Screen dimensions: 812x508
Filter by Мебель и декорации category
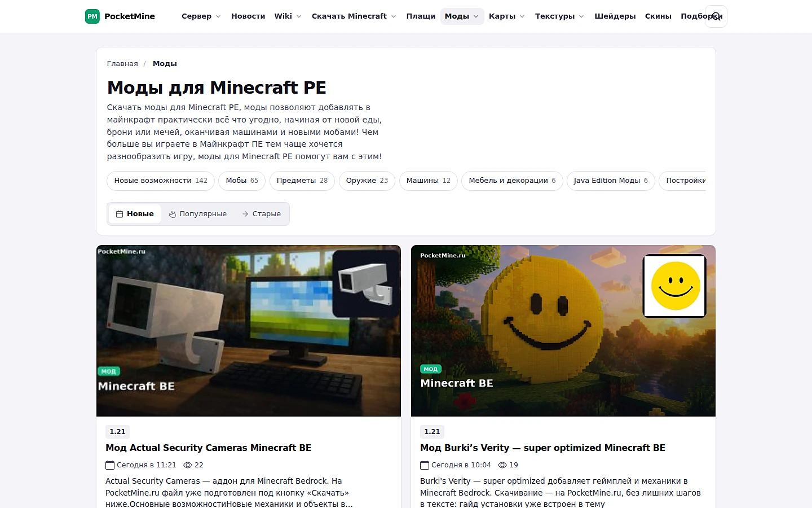pos(512,181)
